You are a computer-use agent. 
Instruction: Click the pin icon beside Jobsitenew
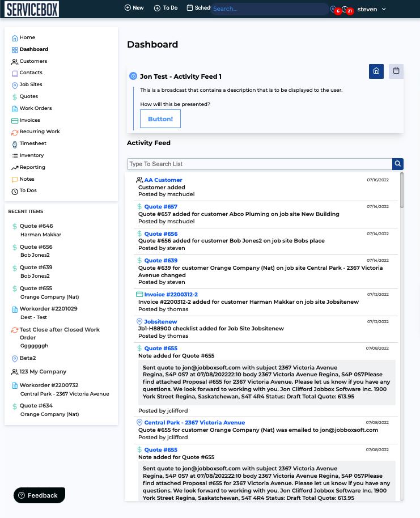[139, 321]
